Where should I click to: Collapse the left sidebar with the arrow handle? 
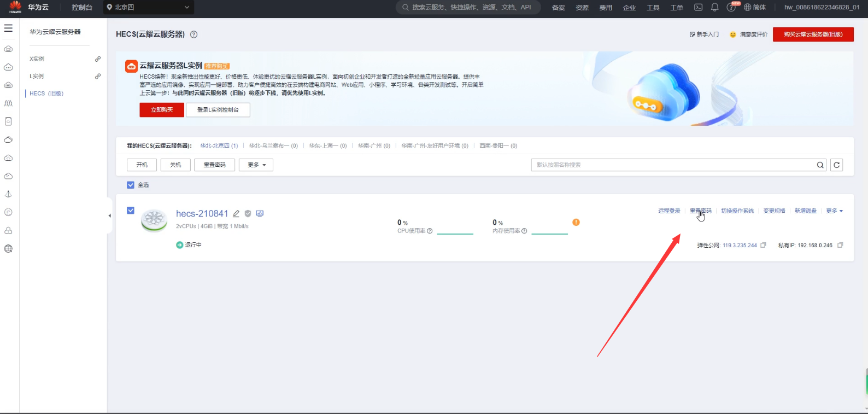(109, 215)
